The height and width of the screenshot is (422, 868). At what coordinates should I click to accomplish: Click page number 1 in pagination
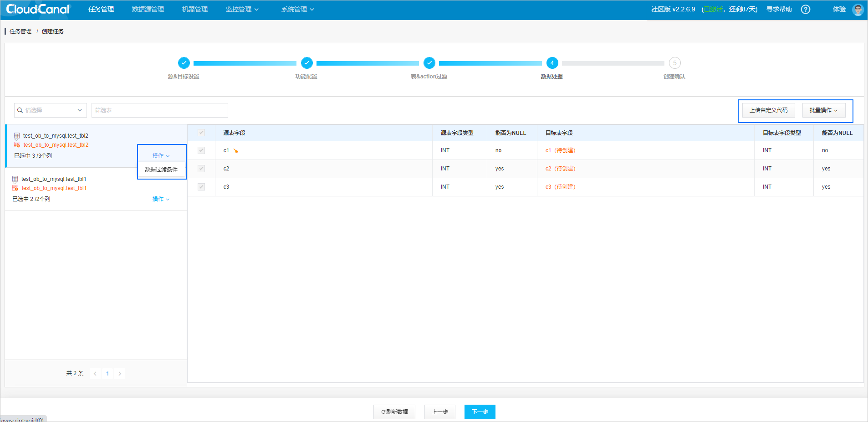point(107,373)
